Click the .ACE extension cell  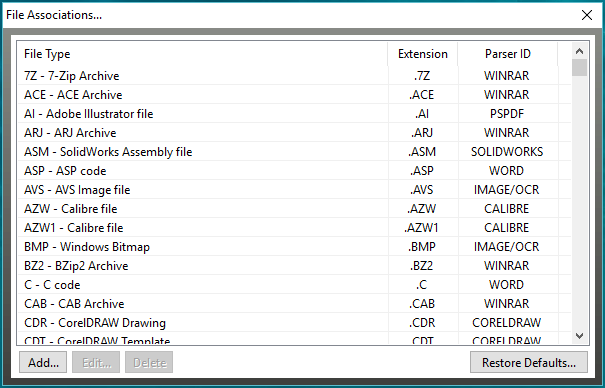[x=422, y=94]
